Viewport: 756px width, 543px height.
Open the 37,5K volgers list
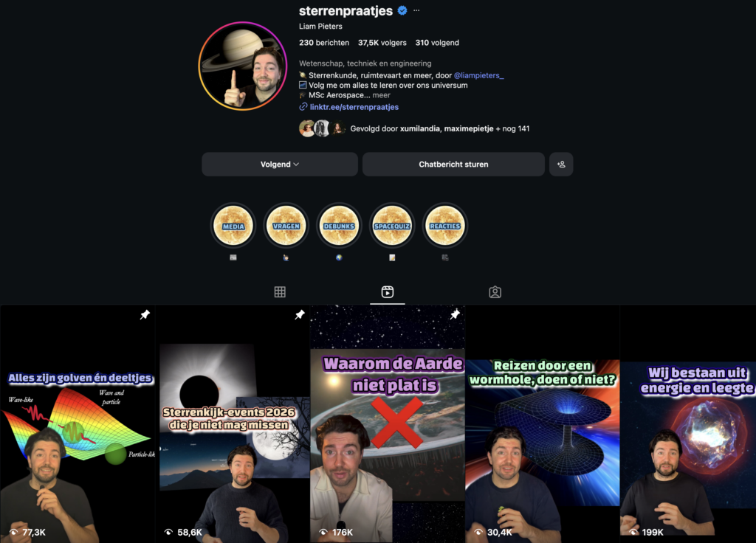382,43
